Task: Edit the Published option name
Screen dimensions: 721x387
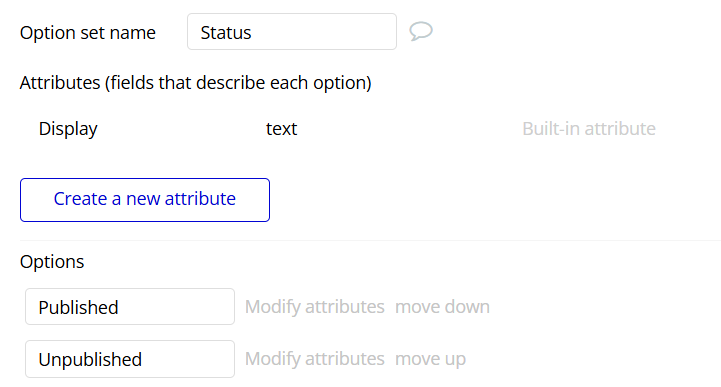Action: 130,307
